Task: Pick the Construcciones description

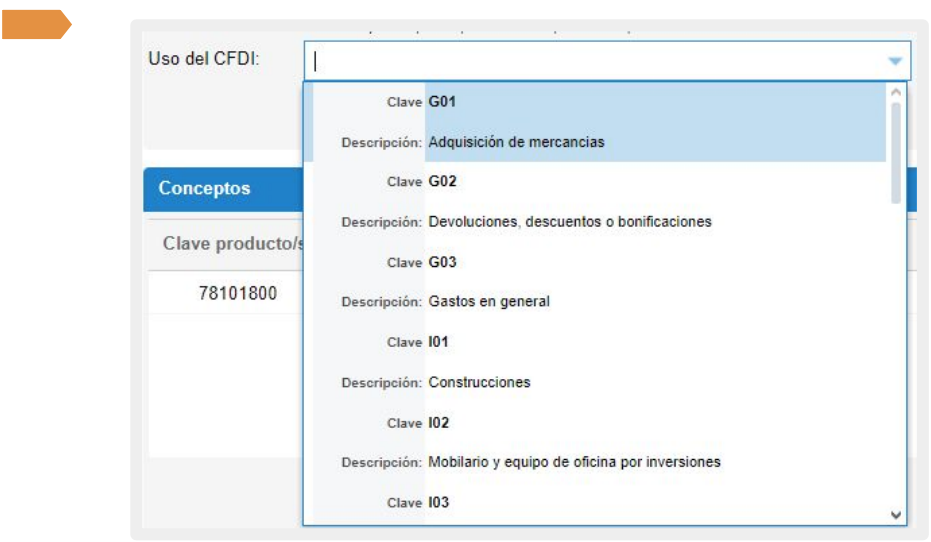Action: tap(479, 382)
